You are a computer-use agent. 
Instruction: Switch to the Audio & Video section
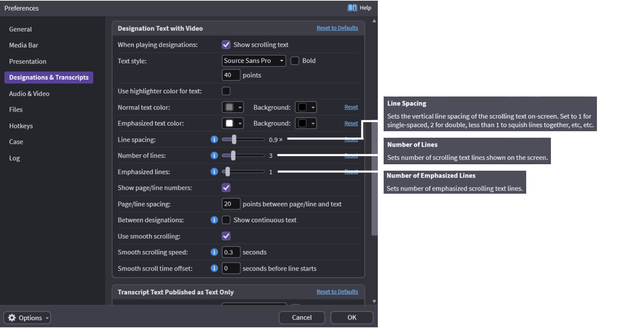tap(29, 93)
